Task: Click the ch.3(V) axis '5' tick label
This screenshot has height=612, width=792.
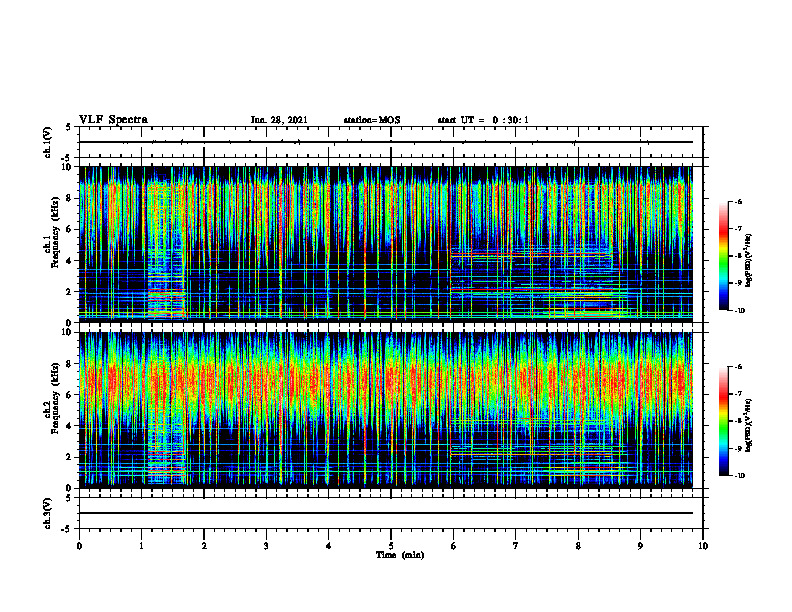Action: [x=69, y=498]
